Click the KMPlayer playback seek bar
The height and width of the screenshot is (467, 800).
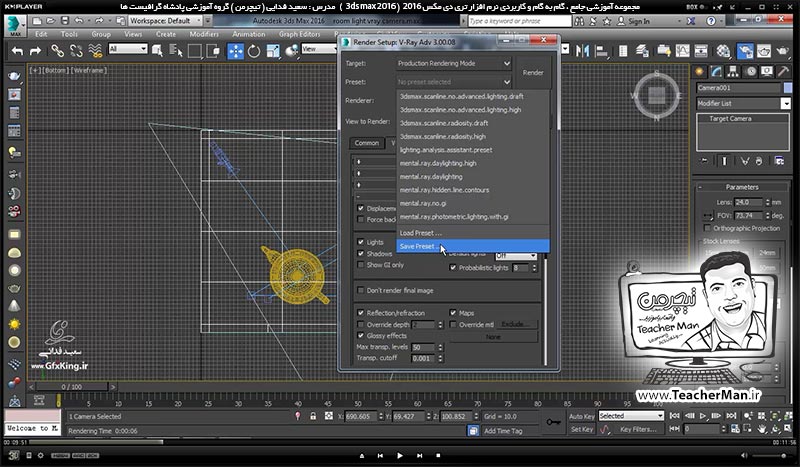point(398,442)
